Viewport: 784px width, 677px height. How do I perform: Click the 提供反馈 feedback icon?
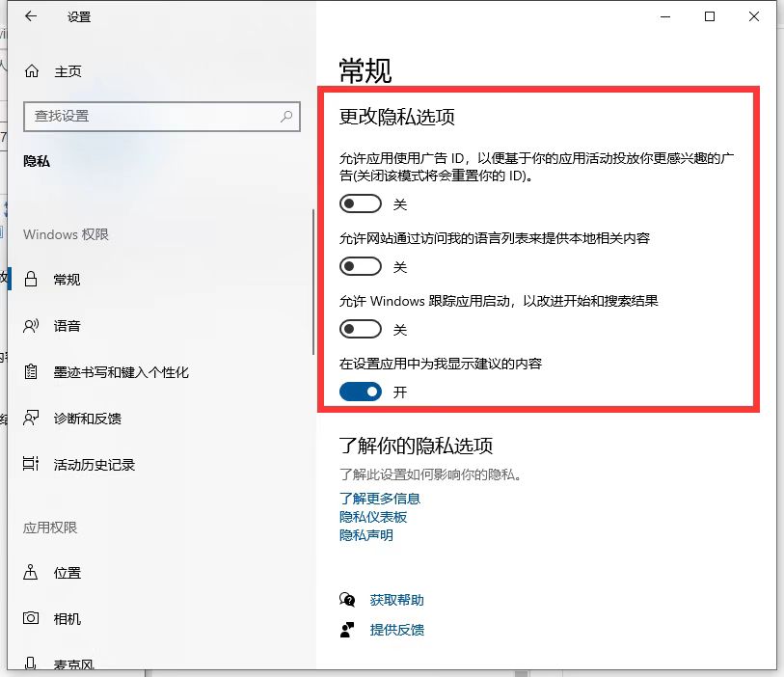pos(348,630)
